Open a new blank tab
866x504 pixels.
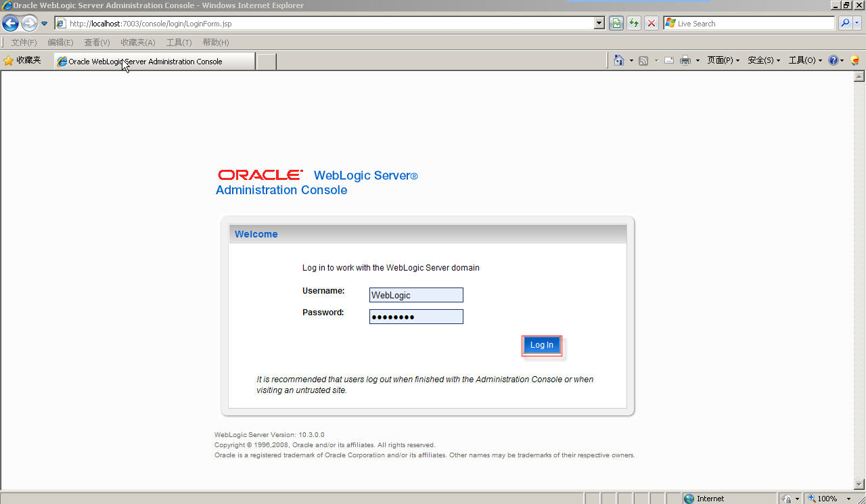[x=267, y=62]
